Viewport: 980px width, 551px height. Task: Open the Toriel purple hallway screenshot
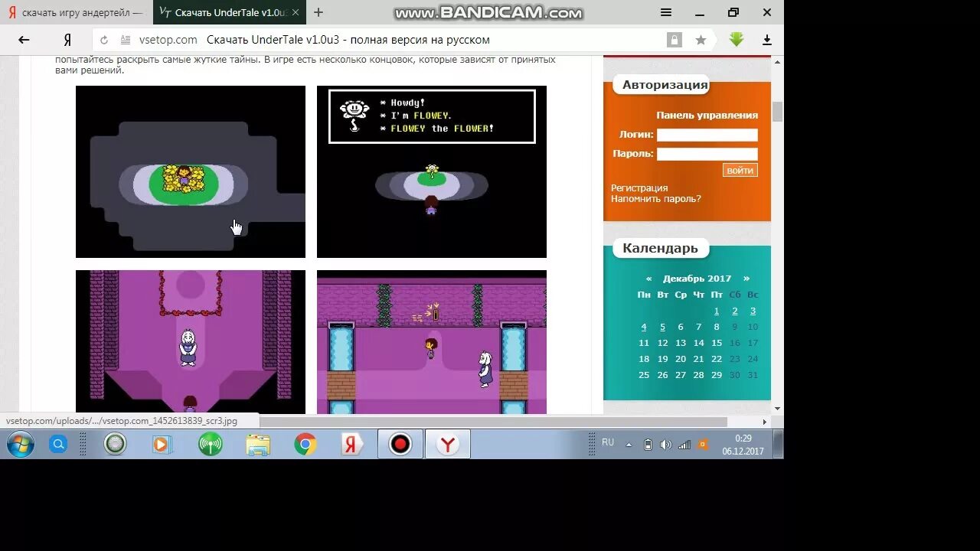191,342
